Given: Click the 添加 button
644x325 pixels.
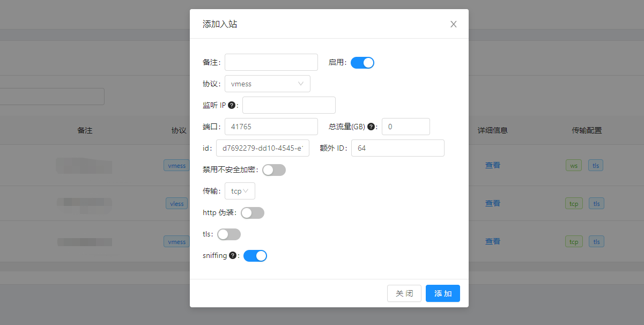Looking at the screenshot, I should (442, 293).
